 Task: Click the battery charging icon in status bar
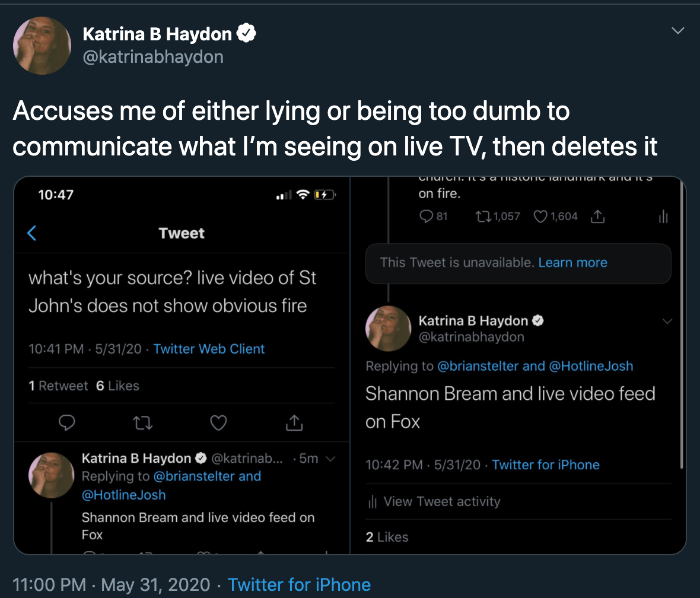point(324,195)
